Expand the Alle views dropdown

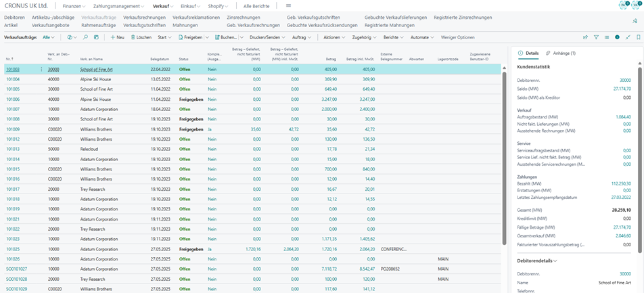49,37
